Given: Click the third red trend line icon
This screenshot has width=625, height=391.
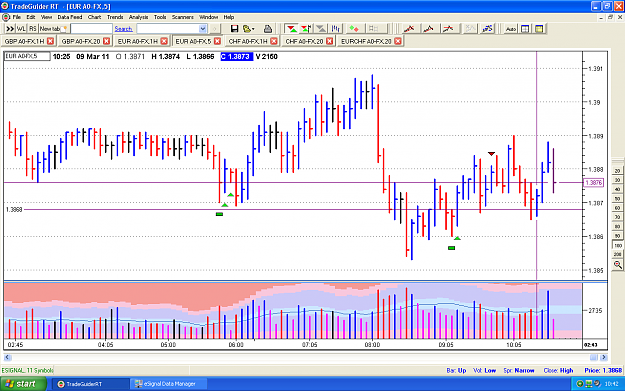Looking at the screenshot, I should pyautogui.click(x=448, y=29).
